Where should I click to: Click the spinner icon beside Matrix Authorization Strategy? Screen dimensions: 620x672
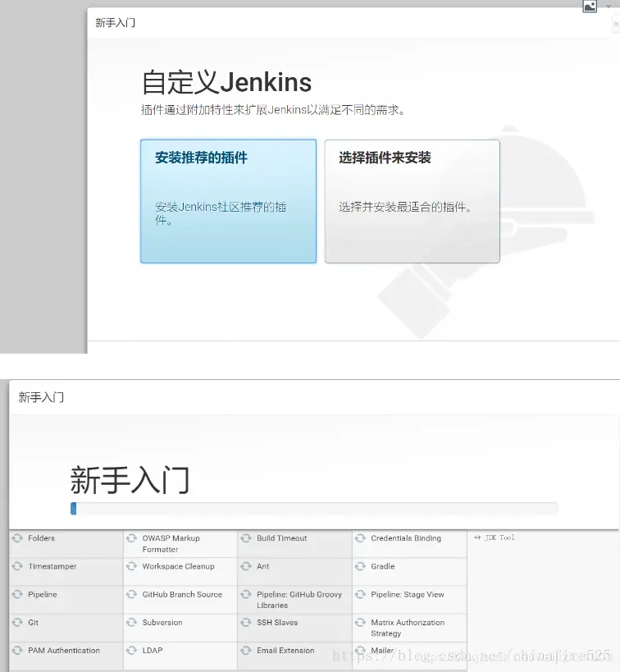[x=360, y=622]
